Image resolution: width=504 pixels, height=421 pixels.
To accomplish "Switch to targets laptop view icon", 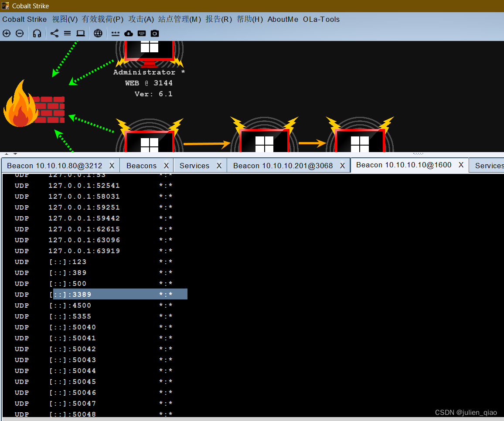I will click(80, 34).
